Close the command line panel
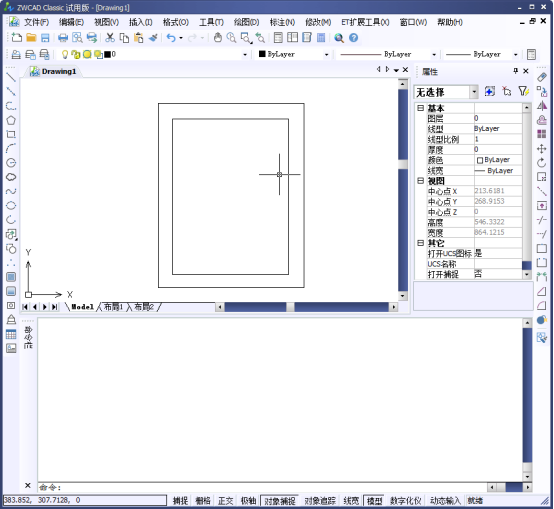554x509 pixels. pyautogui.click(x=28, y=485)
